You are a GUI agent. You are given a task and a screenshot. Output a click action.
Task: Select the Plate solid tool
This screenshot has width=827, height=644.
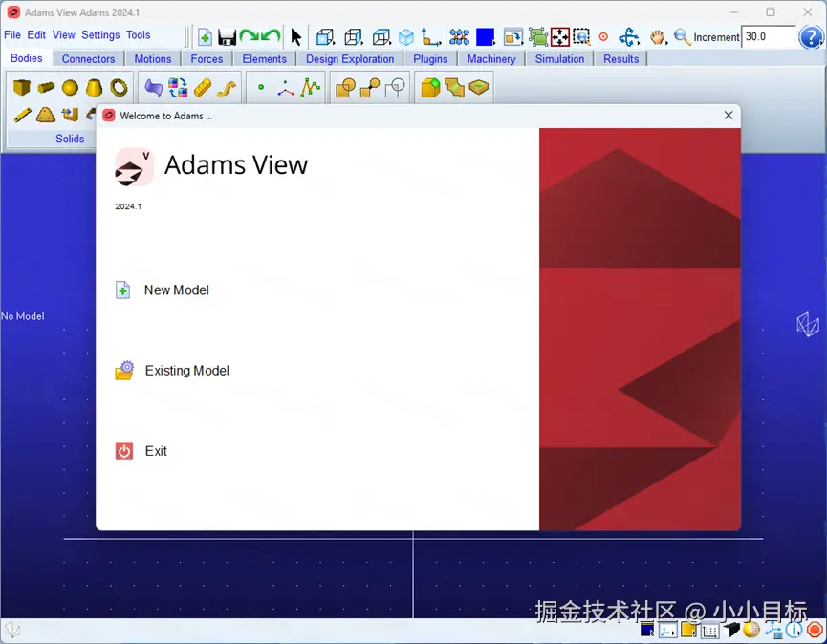click(x=46, y=115)
